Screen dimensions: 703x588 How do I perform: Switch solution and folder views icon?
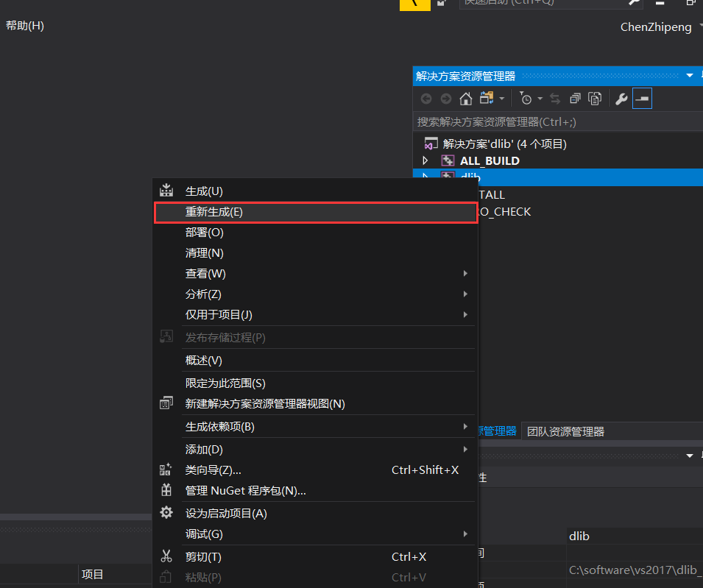(x=487, y=98)
